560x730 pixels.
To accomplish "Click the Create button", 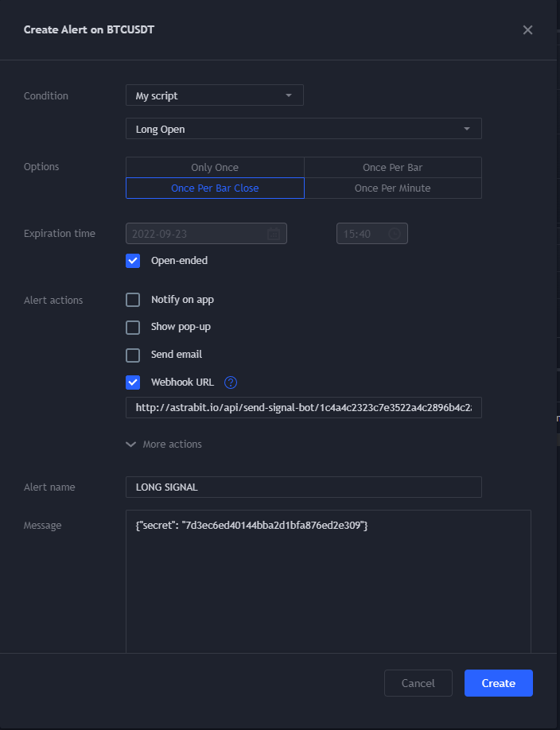I will [498, 682].
